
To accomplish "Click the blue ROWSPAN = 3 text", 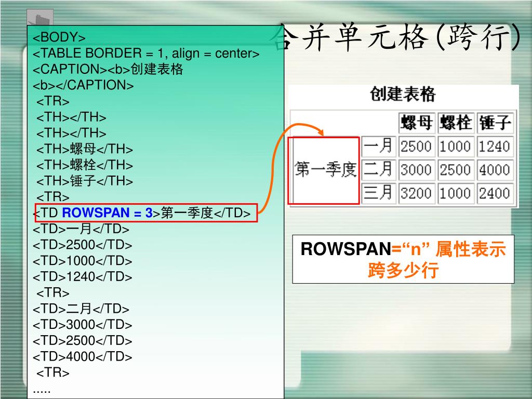I will pos(107,212).
